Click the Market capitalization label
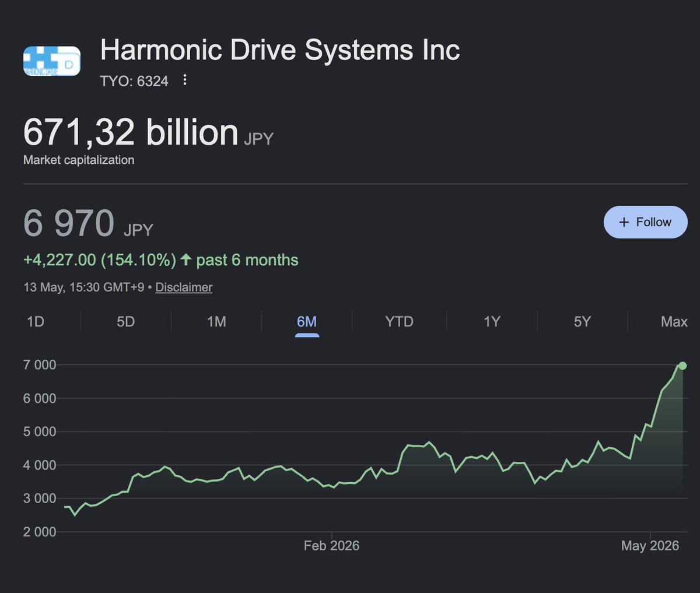The image size is (700, 593). (79, 160)
